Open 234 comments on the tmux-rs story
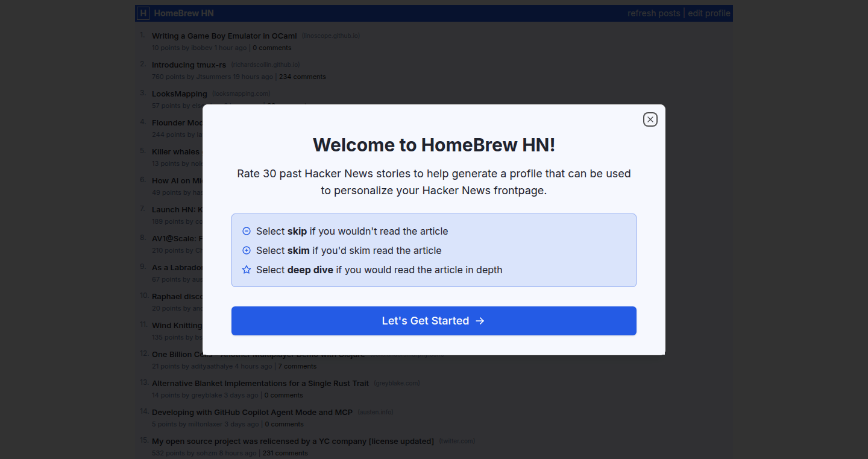 tap(302, 77)
